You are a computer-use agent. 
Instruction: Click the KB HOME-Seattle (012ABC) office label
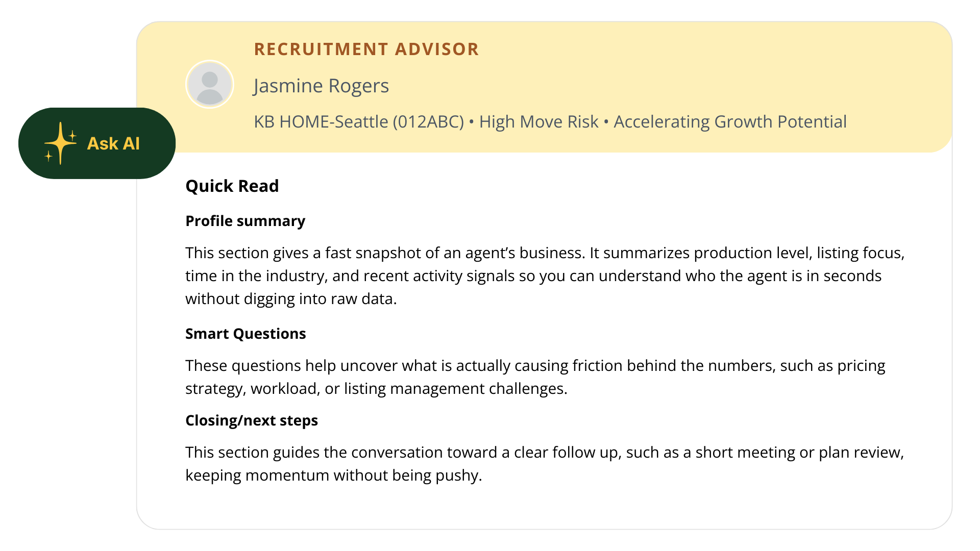pos(358,122)
